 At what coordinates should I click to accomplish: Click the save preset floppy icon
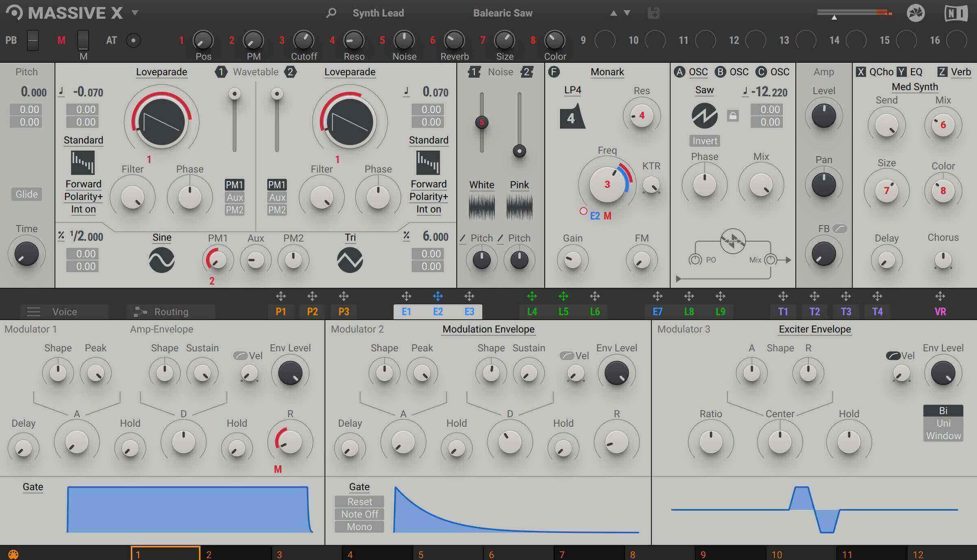[653, 13]
